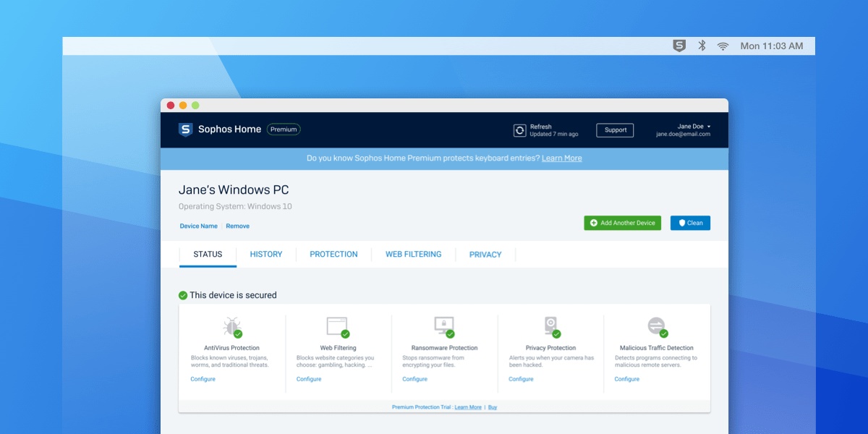This screenshot has width=868, height=434.
Task: Click the Support button
Action: pyautogui.click(x=615, y=130)
